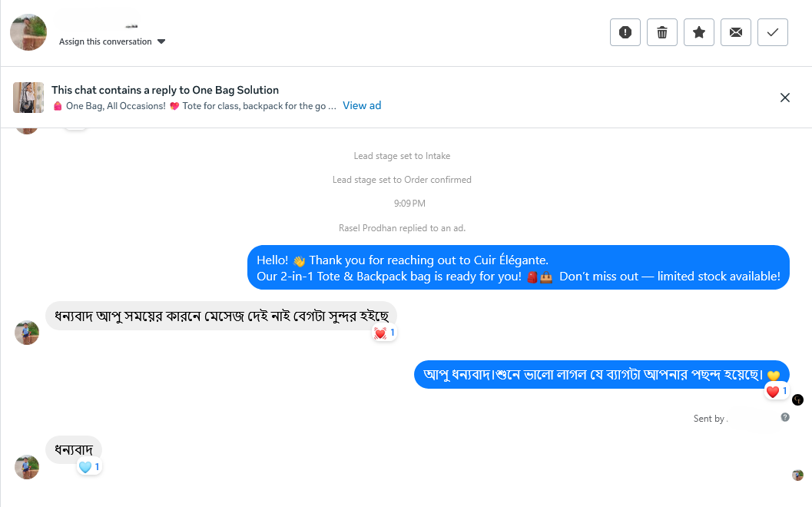
Task: Click the Rasel Prodhan replied to an ad note
Action: click(x=402, y=227)
